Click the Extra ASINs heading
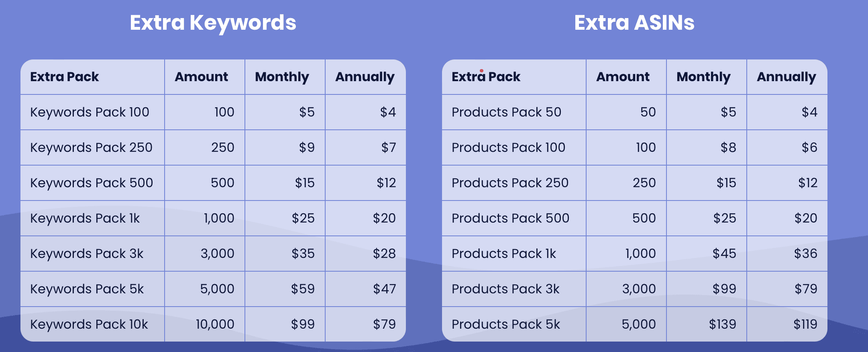Screen dimensions: 868x352 click(634, 23)
